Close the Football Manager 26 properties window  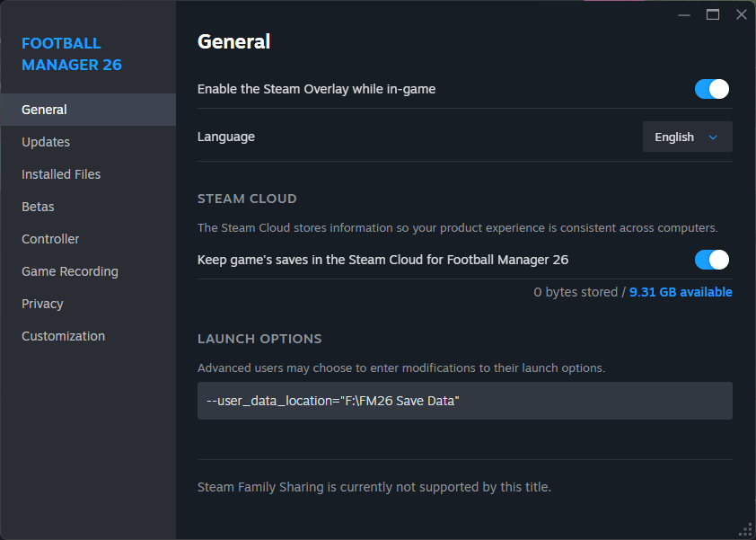(x=742, y=14)
